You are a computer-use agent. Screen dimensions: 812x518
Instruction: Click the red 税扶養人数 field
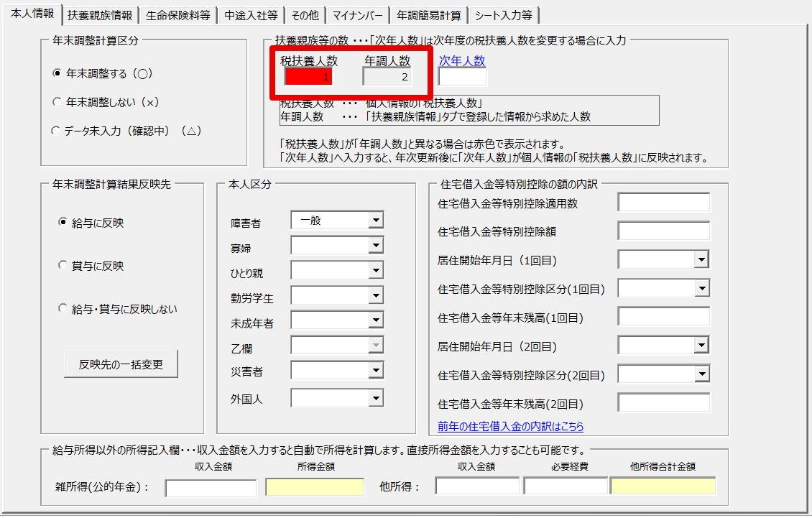pyautogui.click(x=308, y=76)
